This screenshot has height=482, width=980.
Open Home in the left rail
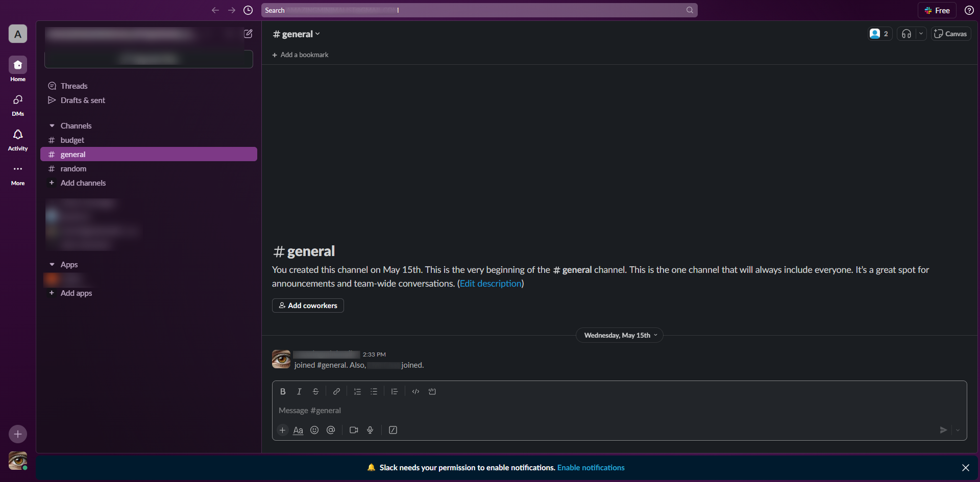(x=18, y=69)
